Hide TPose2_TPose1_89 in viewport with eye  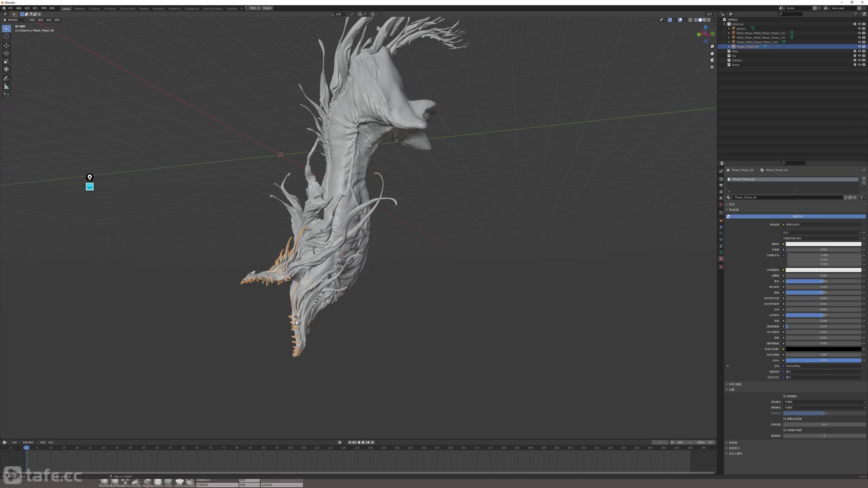[x=859, y=47]
